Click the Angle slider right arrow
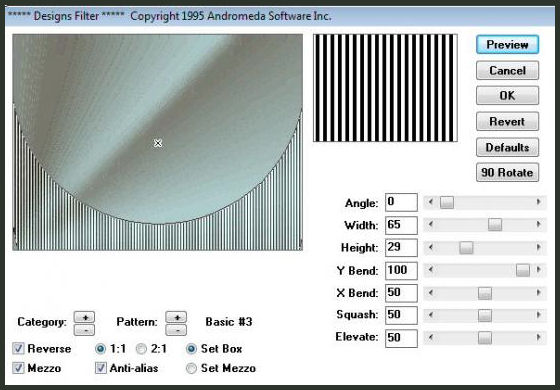The image size is (560, 390). click(539, 202)
